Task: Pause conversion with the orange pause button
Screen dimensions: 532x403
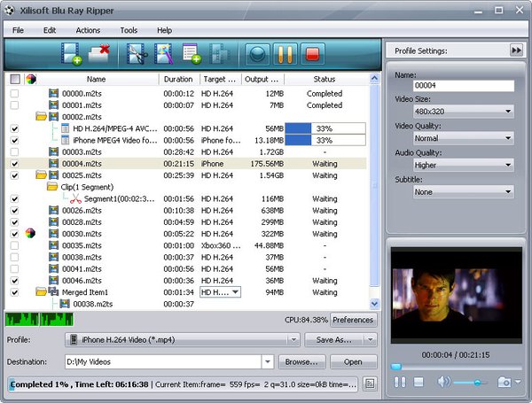Action: click(285, 54)
